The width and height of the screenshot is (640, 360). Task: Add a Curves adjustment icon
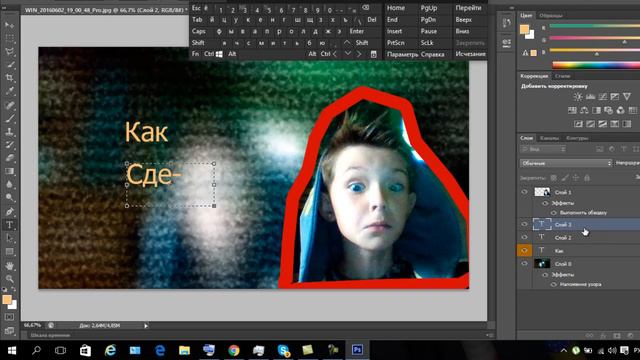pos(602,97)
